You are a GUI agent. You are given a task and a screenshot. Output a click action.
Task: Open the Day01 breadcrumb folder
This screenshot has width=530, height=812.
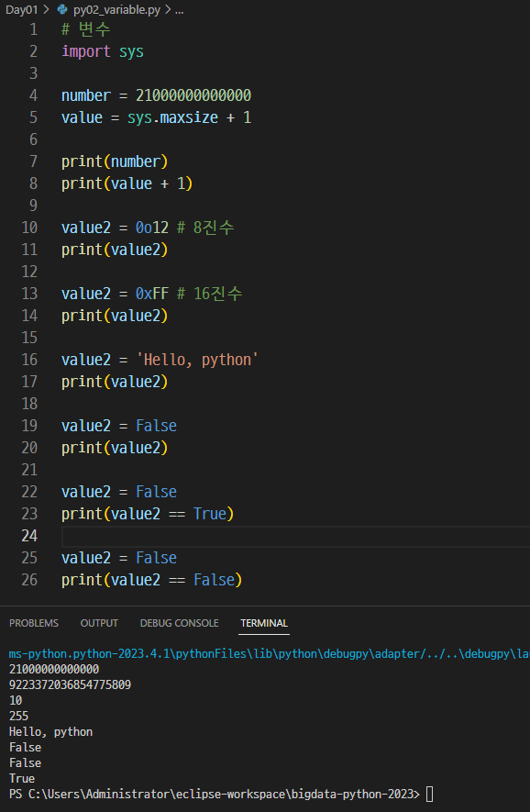(x=22, y=10)
